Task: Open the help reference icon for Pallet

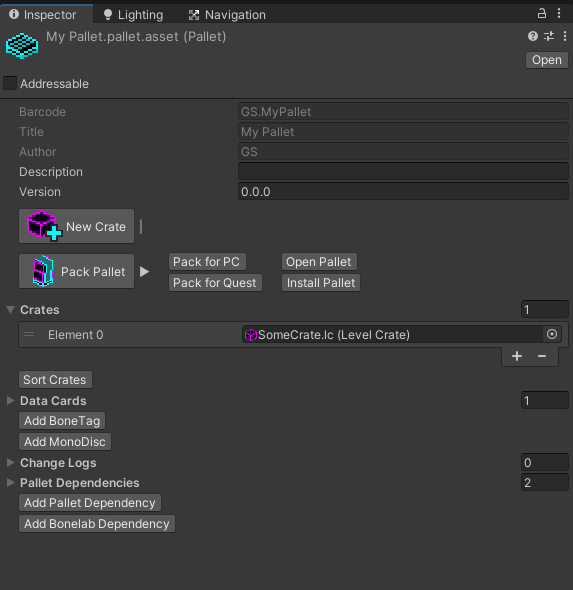Action: pyautogui.click(x=532, y=36)
